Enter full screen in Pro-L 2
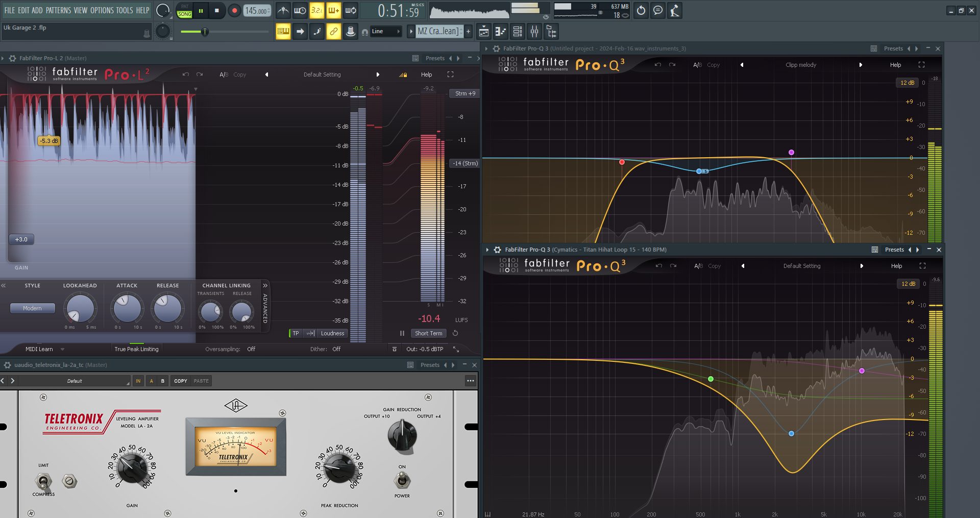 450,75
